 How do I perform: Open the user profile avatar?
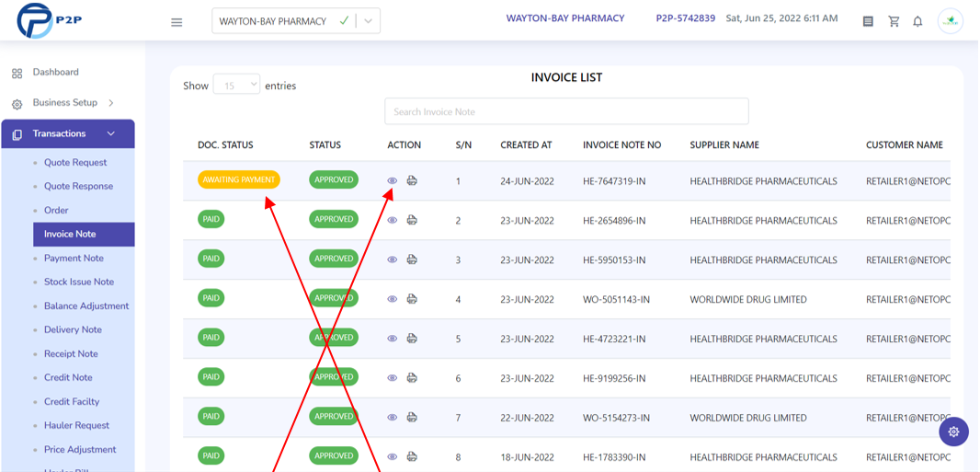click(950, 20)
